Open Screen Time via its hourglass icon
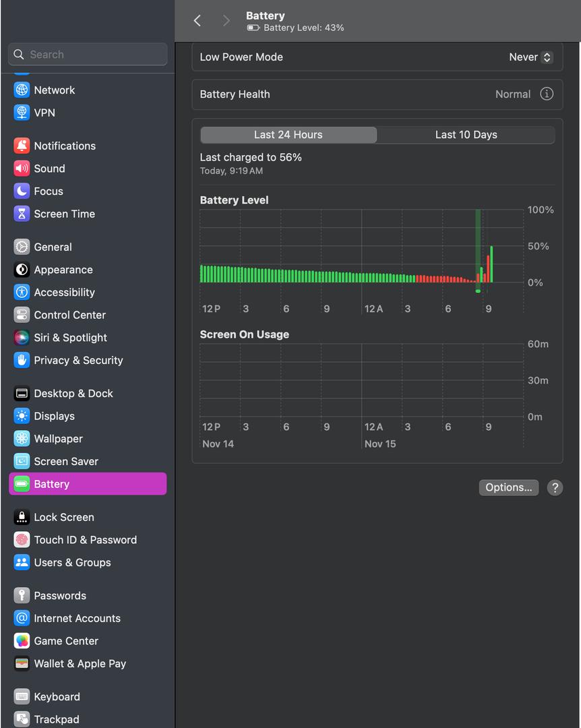 [22, 214]
